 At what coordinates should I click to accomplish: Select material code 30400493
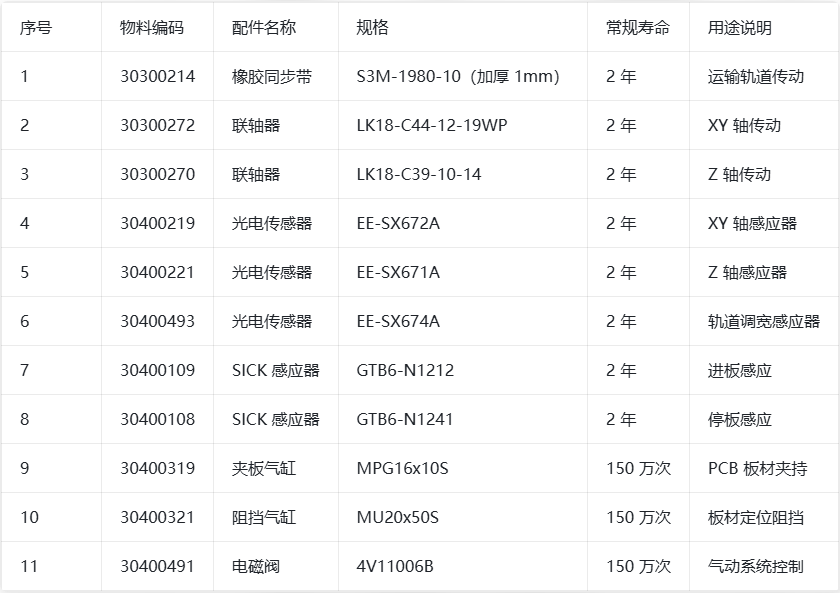[x=158, y=321]
